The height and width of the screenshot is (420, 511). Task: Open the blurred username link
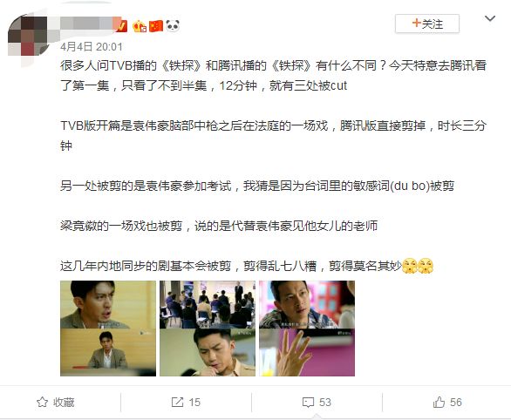tap(86, 24)
